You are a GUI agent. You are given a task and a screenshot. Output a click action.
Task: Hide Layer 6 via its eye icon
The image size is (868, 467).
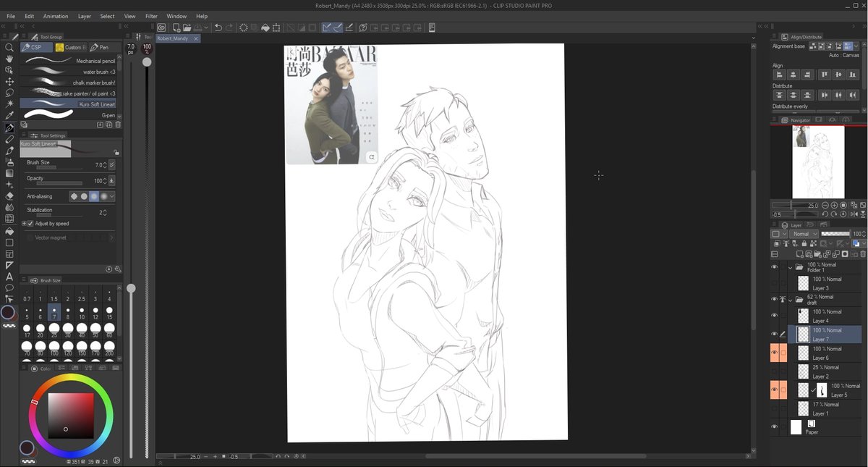(x=774, y=353)
